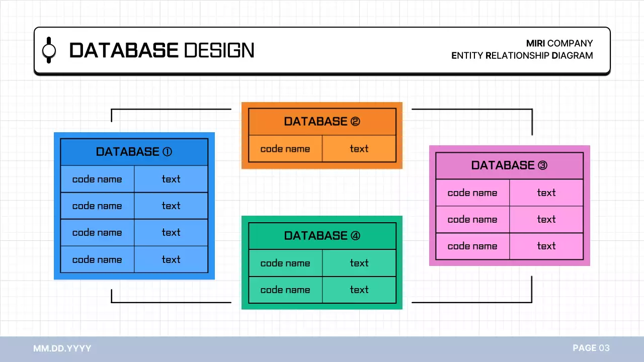This screenshot has height=362, width=644.
Task: Click the MM.DD.YYYY date placeholder
Action: tap(62, 348)
